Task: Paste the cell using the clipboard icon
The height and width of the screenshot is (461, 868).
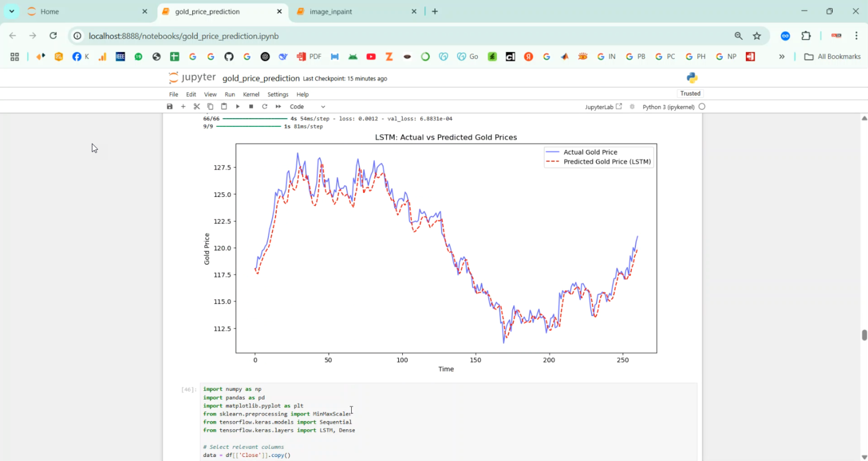Action: (224, 107)
